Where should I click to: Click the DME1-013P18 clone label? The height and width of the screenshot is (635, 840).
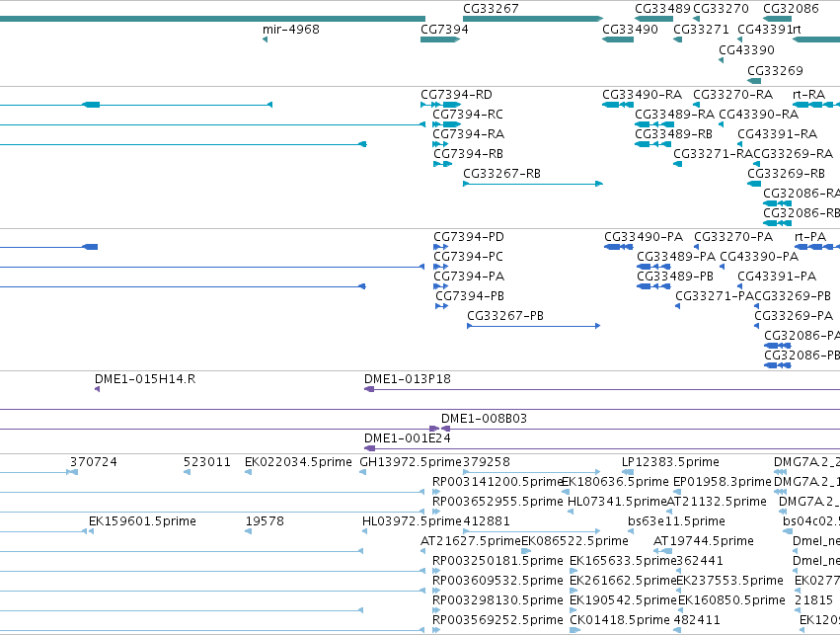(x=408, y=379)
